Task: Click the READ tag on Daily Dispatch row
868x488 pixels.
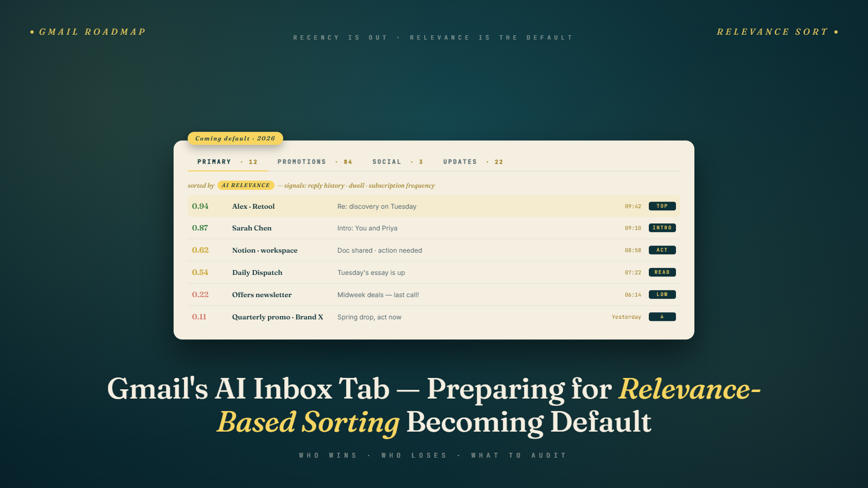Action: tap(662, 272)
